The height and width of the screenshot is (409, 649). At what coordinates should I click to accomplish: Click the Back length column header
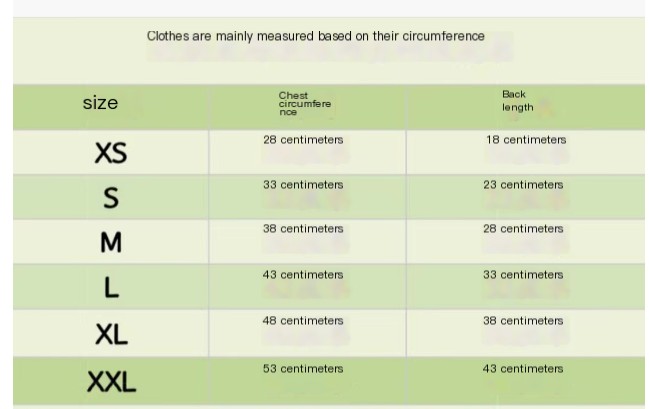pyautogui.click(x=517, y=101)
